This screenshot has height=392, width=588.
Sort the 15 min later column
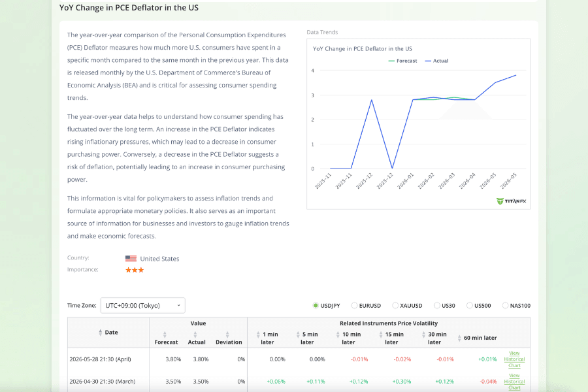[381, 335]
